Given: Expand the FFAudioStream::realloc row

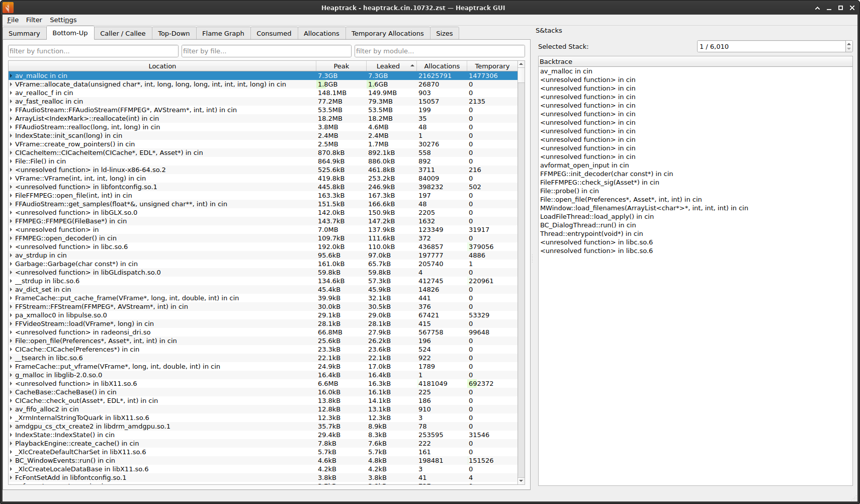Looking at the screenshot, I should pos(11,127).
